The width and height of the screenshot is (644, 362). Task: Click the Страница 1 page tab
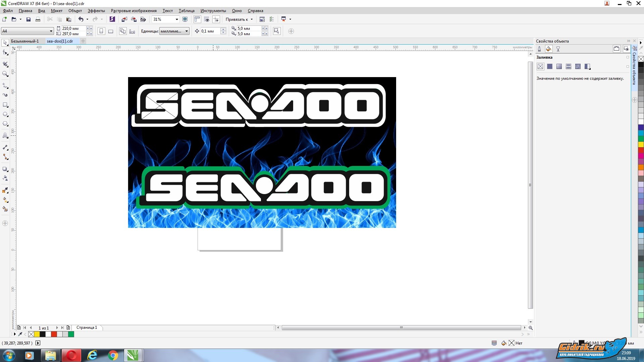[x=87, y=327]
